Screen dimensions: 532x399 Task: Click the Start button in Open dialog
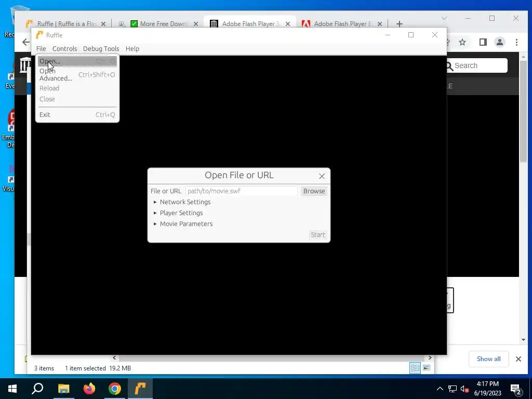point(318,235)
